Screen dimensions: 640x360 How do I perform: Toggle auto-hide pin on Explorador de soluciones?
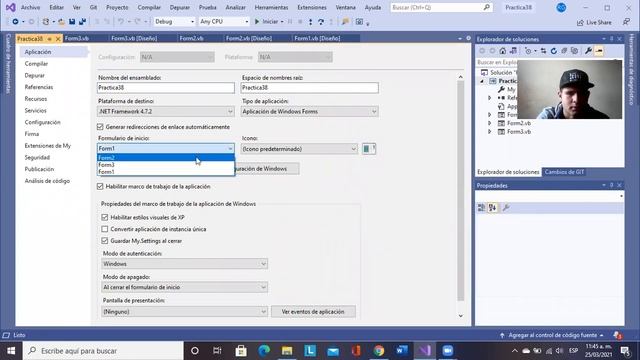[x=611, y=39]
